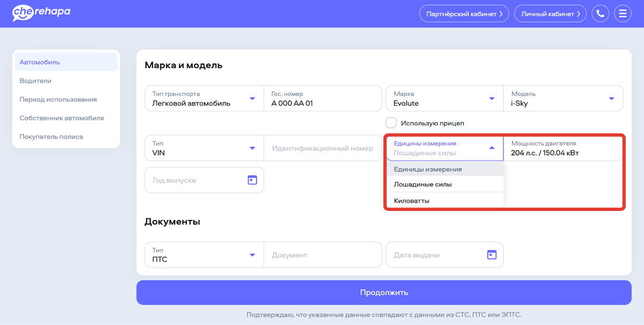Click the Идентификационный номер field
This screenshot has height=325, width=644.
[x=323, y=148]
